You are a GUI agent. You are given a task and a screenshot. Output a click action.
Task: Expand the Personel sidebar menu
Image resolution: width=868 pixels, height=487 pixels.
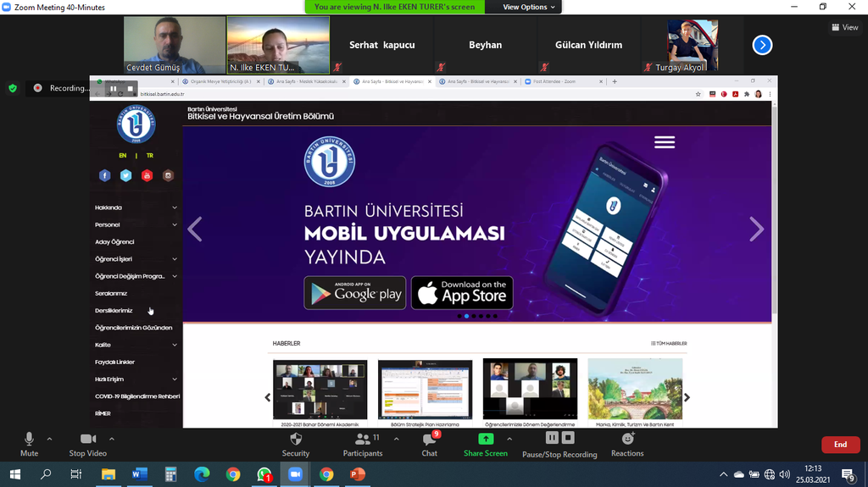[x=136, y=224]
